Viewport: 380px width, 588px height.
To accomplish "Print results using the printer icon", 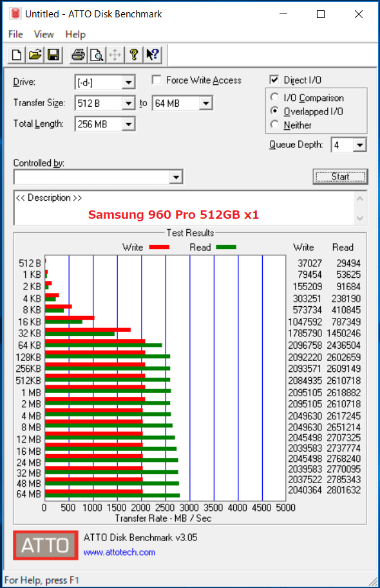I will tap(78, 55).
